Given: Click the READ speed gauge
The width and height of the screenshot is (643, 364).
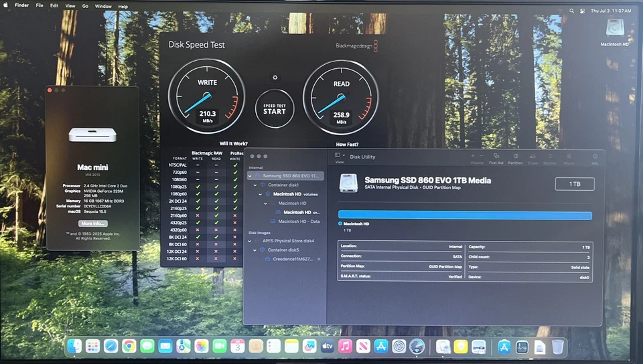Looking at the screenshot, I should tap(341, 98).
